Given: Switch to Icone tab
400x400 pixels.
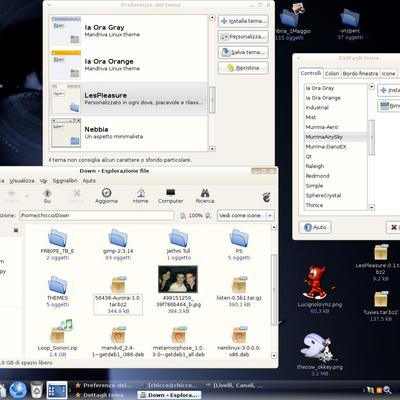Looking at the screenshot, I should [x=388, y=74].
